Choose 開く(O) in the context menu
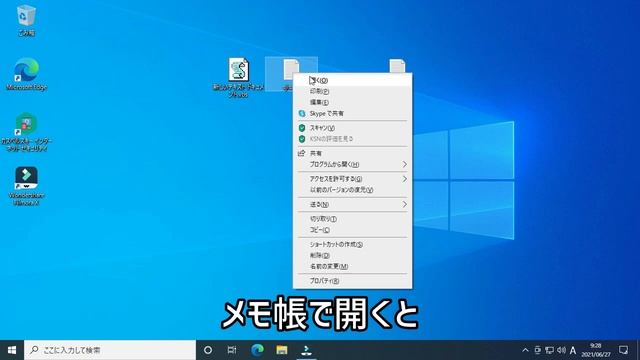Viewport: 640px width, 360px height. pyautogui.click(x=353, y=80)
